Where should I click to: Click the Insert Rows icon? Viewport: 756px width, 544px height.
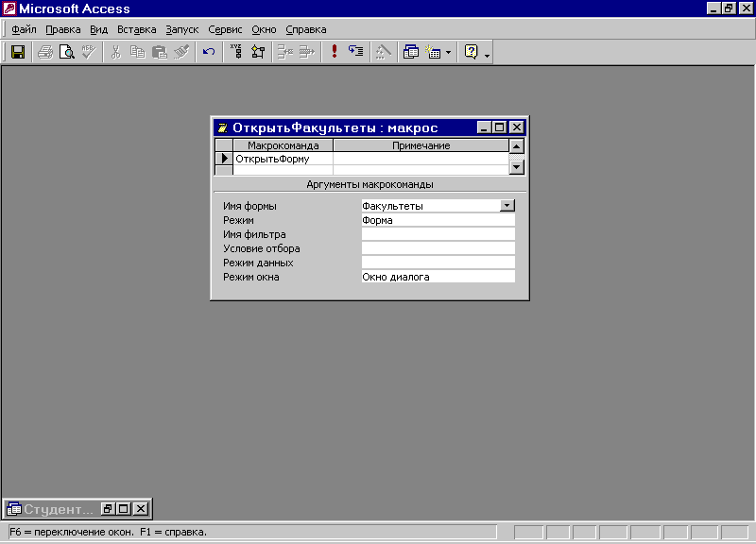(285, 52)
